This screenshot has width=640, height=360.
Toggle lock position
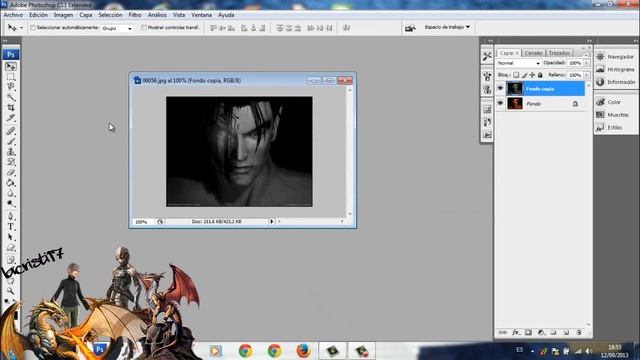[x=532, y=75]
